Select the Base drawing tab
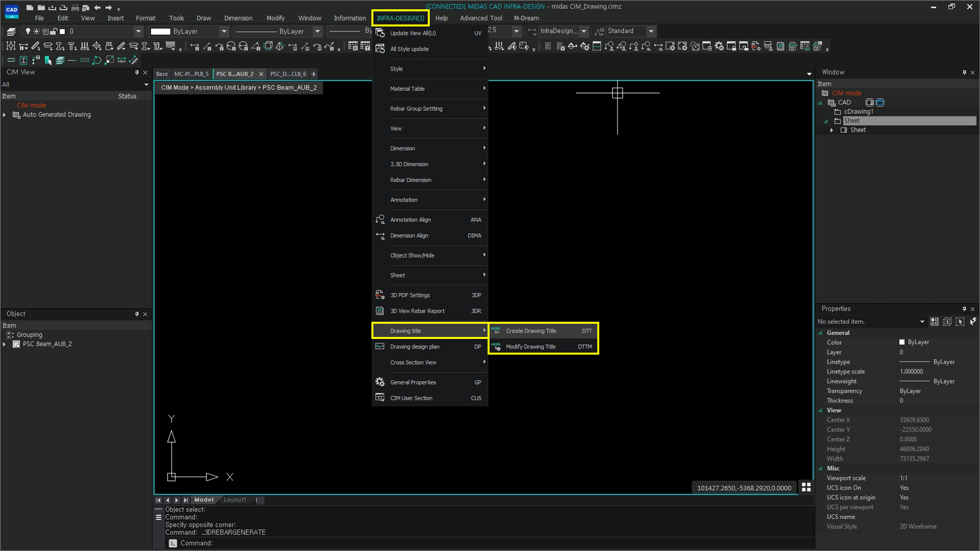The image size is (980, 551). point(162,74)
